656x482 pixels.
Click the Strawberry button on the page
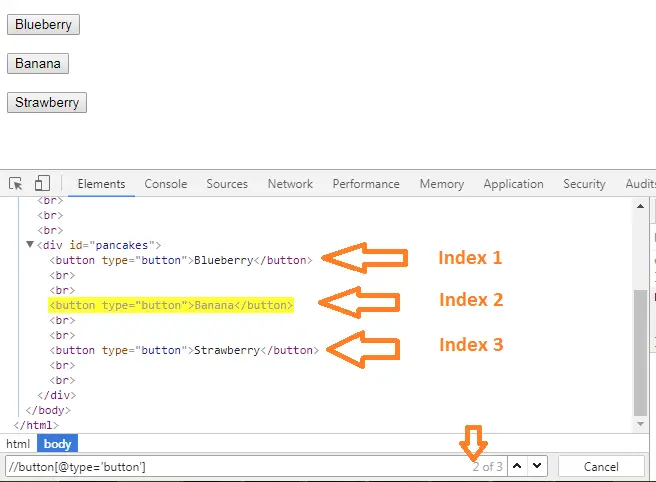tap(47, 103)
